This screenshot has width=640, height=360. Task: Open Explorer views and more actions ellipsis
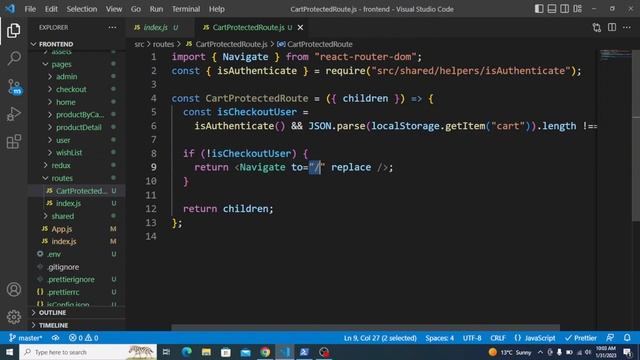(112, 27)
